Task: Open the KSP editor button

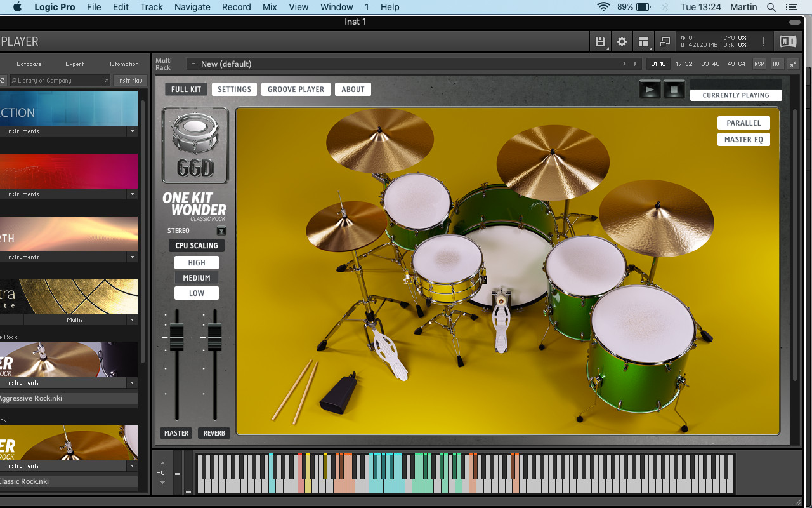Action: point(759,63)
